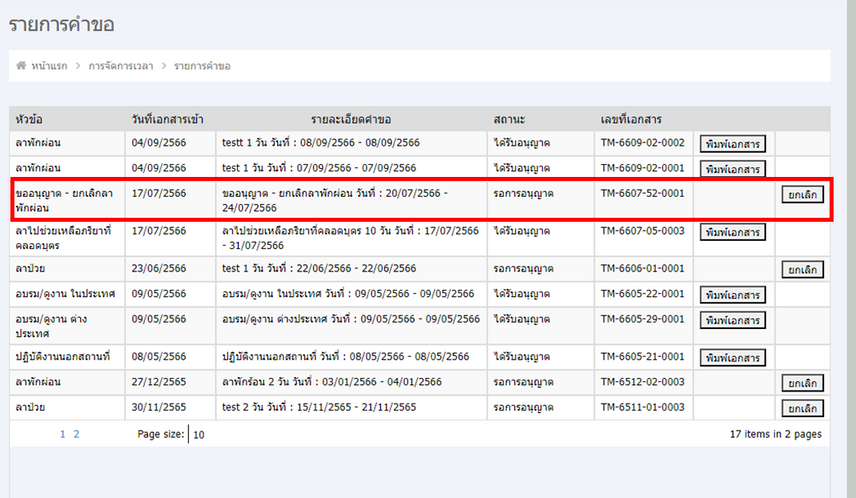Cancel request TM-6511-01-0003

tap(802, 408)
